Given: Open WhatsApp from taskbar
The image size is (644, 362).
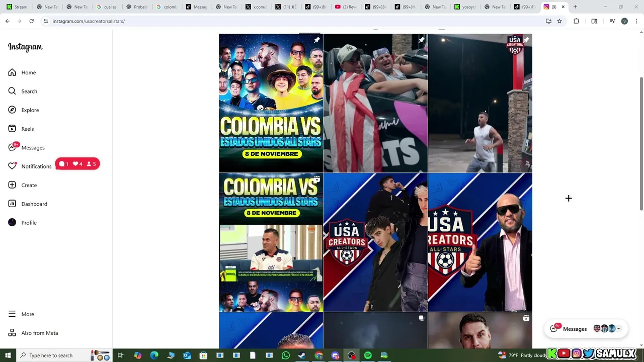Looking at the screenshot, I should (286, 355).
